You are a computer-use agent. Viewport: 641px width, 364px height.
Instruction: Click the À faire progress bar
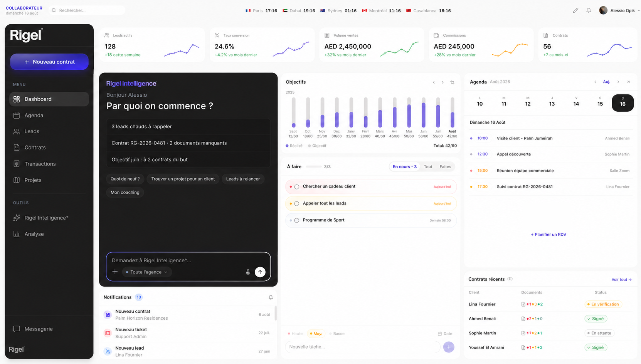[313, 167]
